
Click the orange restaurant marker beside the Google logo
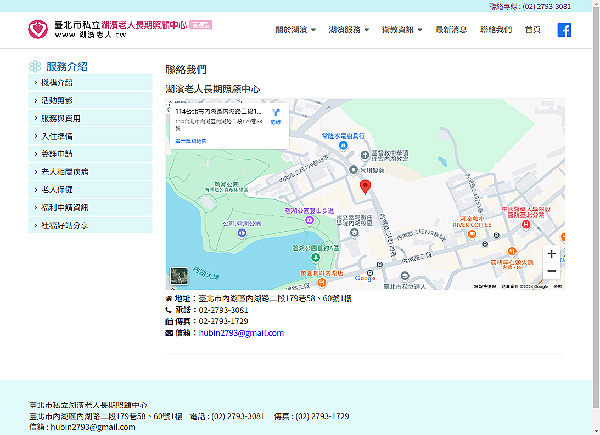pos(322,282)
